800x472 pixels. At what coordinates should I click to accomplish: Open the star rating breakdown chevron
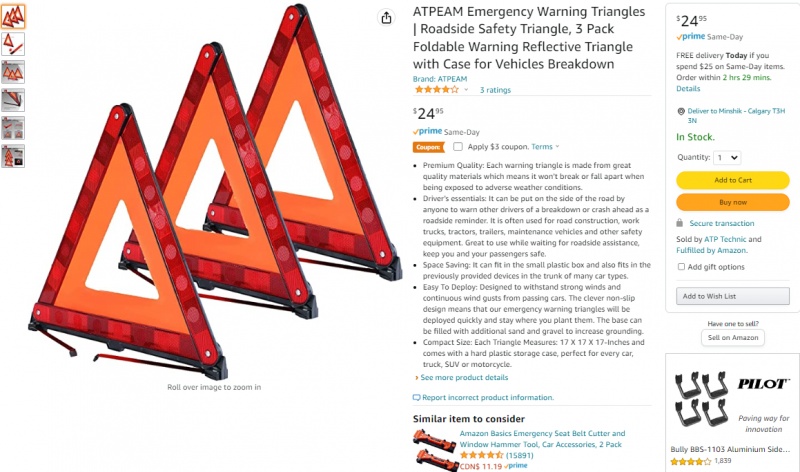point(466,90)
